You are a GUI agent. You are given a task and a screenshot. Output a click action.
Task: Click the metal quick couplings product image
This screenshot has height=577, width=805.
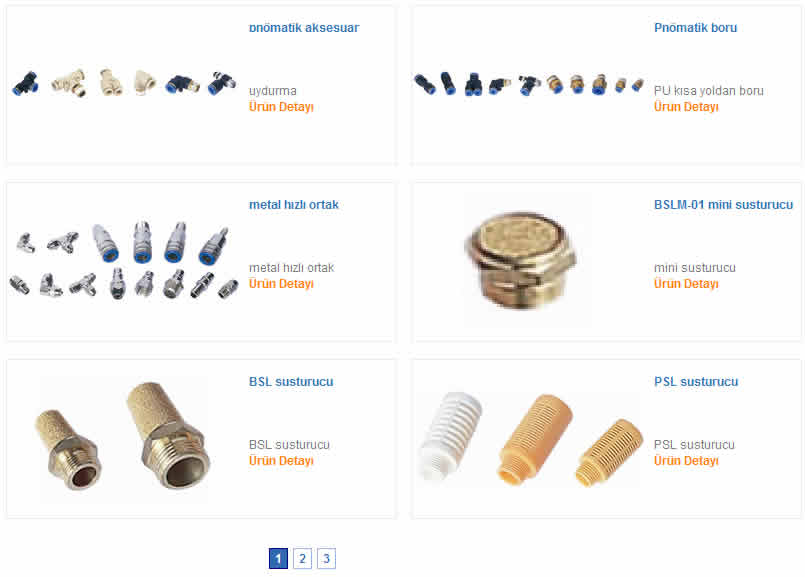coord(124,260)
